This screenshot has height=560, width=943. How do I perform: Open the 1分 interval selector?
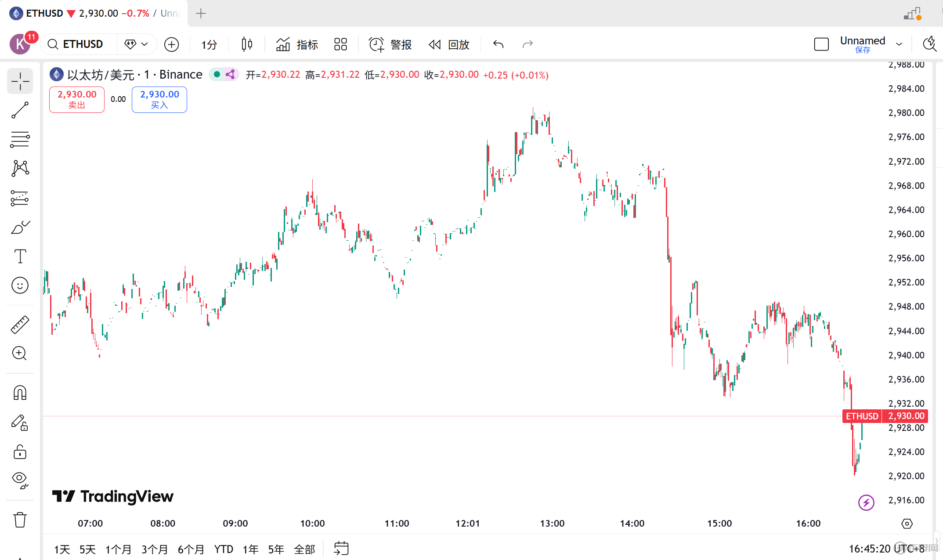pyautogui.click(x=209, y=44)
